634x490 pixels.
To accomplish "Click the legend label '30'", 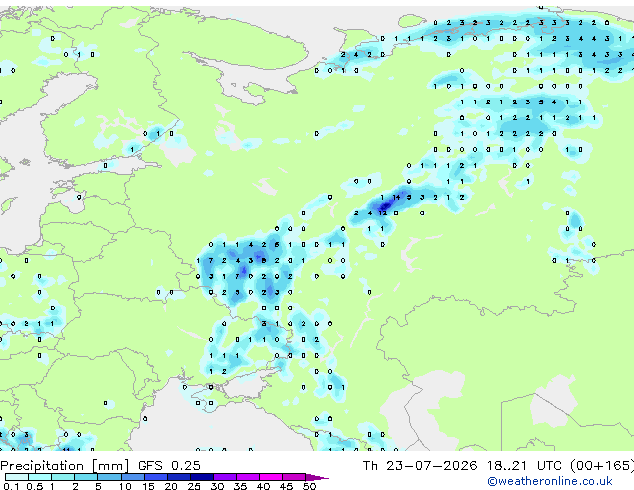I will 217,486.
